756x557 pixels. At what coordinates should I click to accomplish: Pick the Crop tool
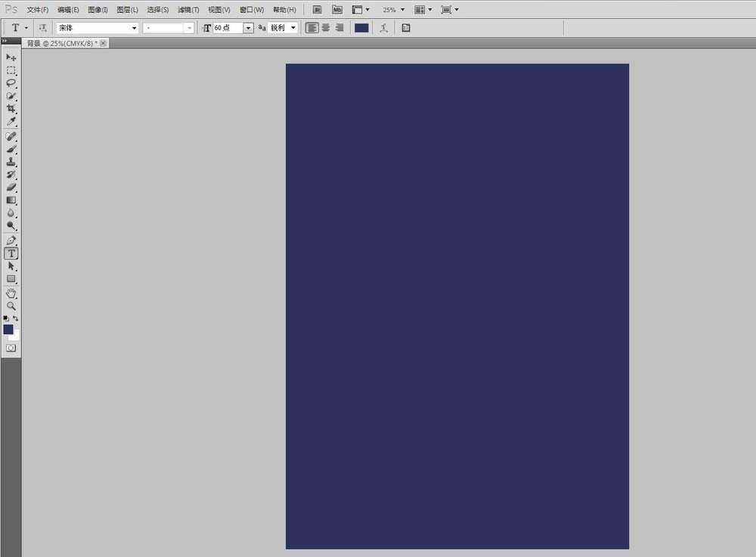[x=11, y=109]
